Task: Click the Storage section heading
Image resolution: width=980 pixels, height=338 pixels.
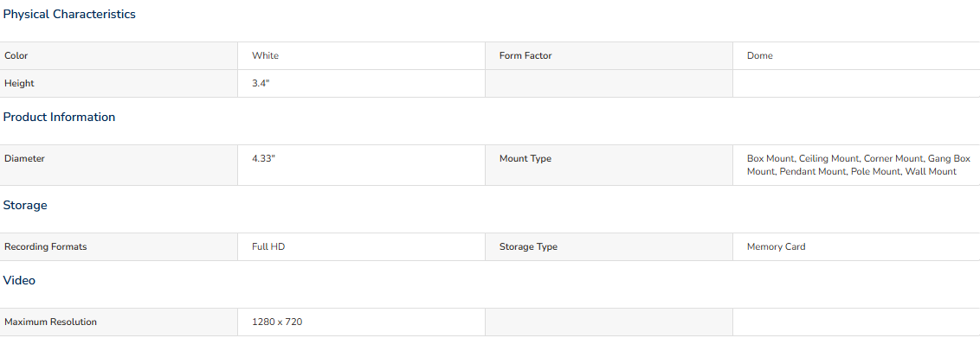Action: (25, 205)
